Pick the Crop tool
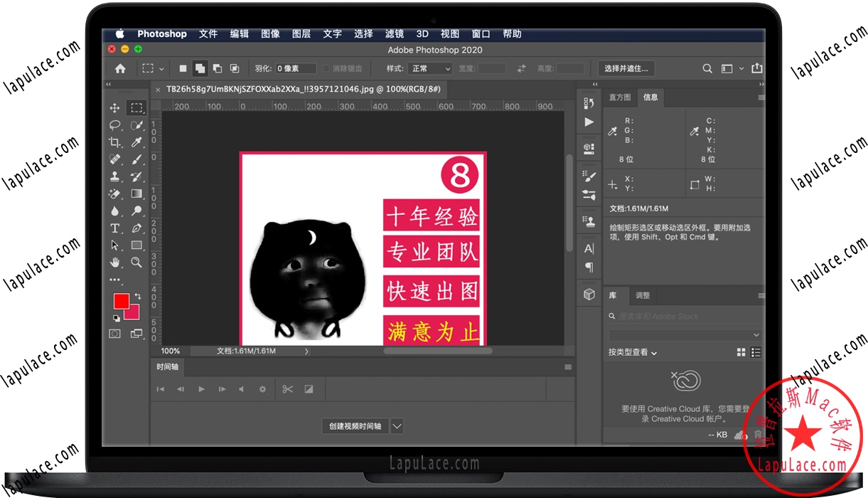Viewport: 868px width, 498px height. (114, 142)
